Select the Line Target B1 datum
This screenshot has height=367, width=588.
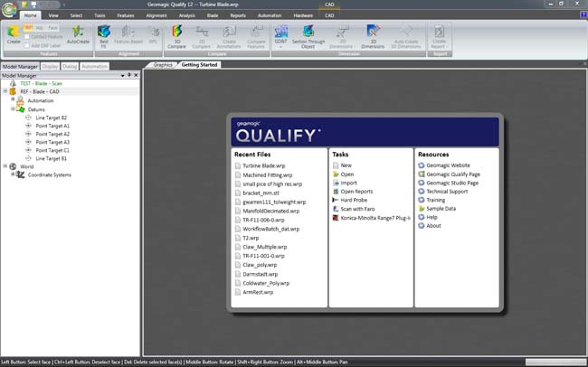tap(51, 158)
